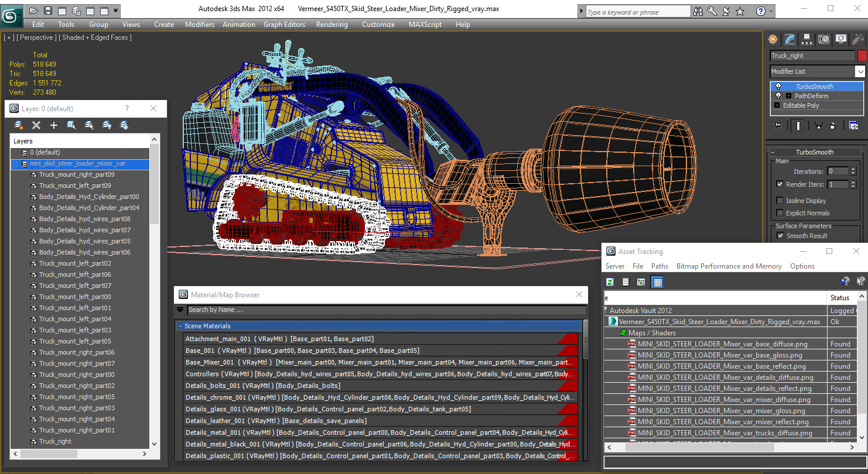Click the star favorites icon in title bar
The height and width of the screenshot is (474, 868).
(x=740, y=11)
